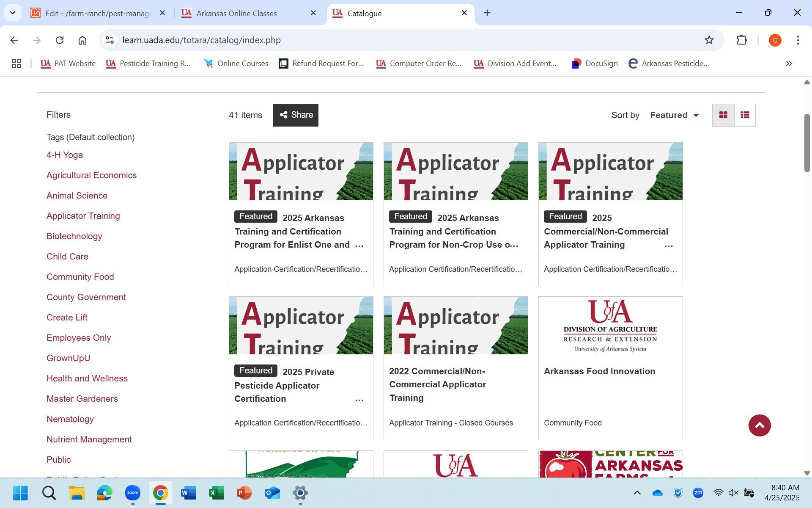Open Pesticide Training R... bookmark

coord(148,63)
